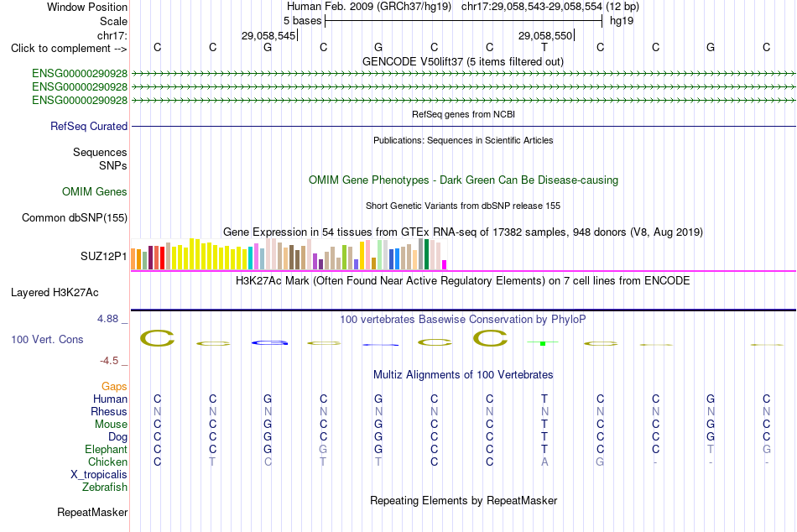This screenshot has width=797, height=532.
Task: Click the A base in the Chicken row
Action: click(544, 462)
